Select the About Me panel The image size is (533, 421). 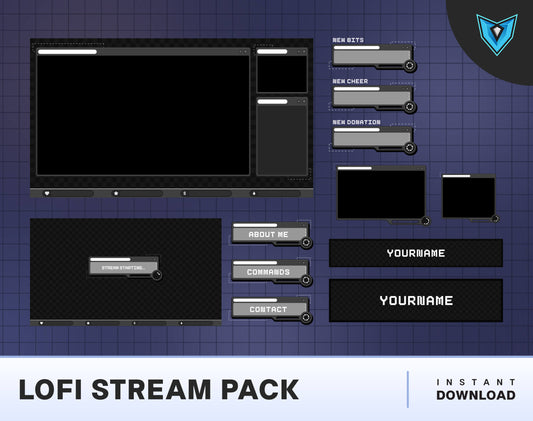(270, 233)
